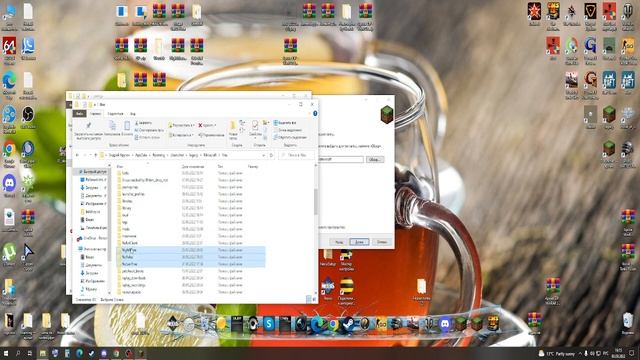Click Copy path in the clipboard ribbon group

point(149,130)
